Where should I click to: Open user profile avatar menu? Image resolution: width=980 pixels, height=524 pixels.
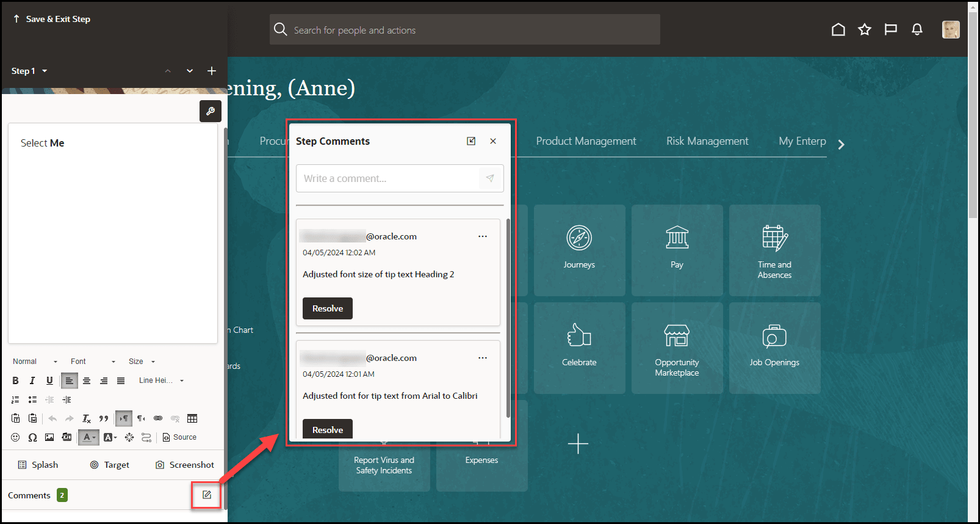coord(951,29)
